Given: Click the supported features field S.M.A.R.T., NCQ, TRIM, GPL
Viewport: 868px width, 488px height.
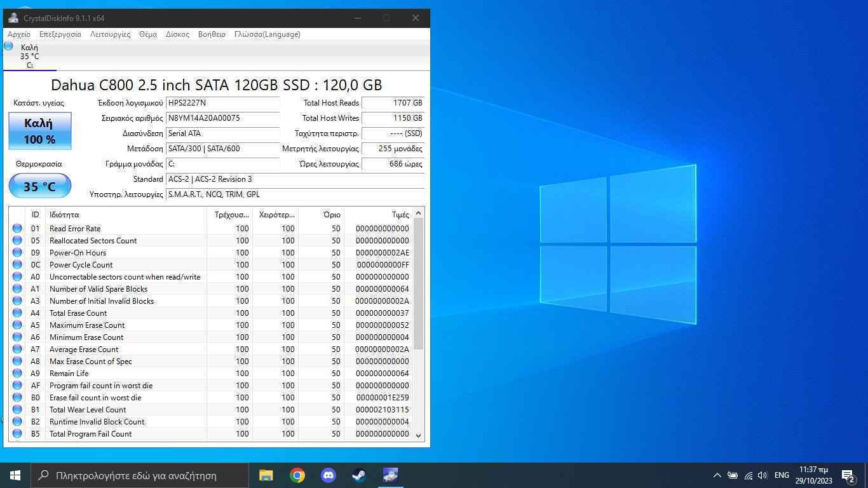Looking at the screenshot, I should [x=295, y=194].
